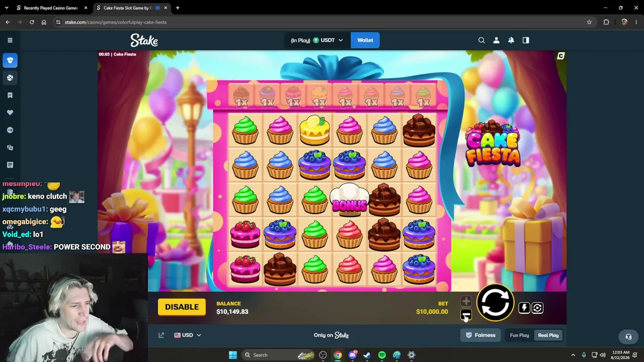Open the cards-plus sidebar icon
Image resolution: width=644 pixels, height=362 pixels.
tap(10, 147)
